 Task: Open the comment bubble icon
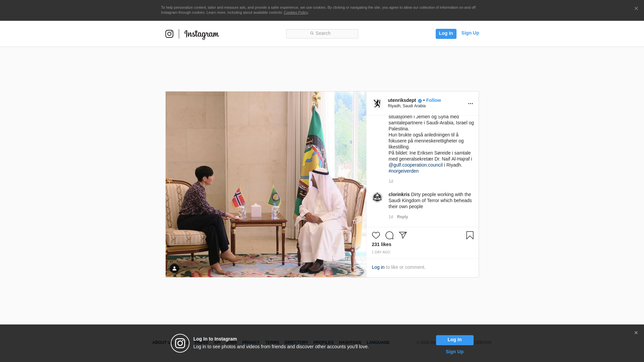click(x=389, y=235)
